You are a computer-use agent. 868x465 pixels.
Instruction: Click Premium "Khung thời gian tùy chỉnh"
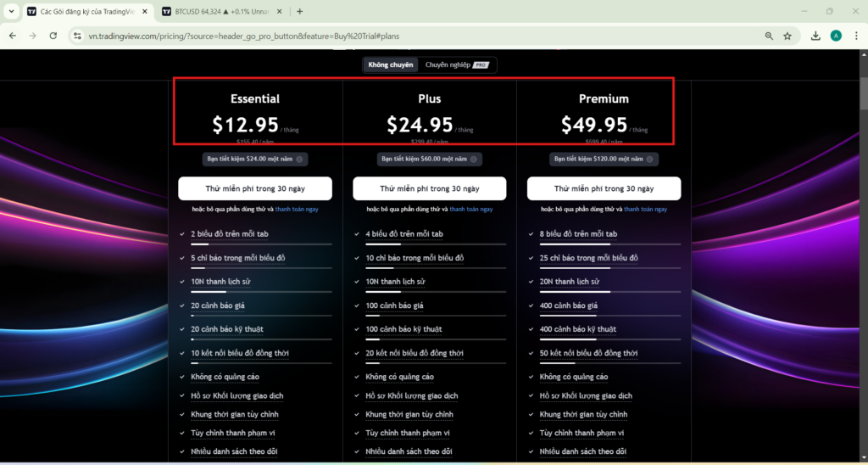click(583, 415)
